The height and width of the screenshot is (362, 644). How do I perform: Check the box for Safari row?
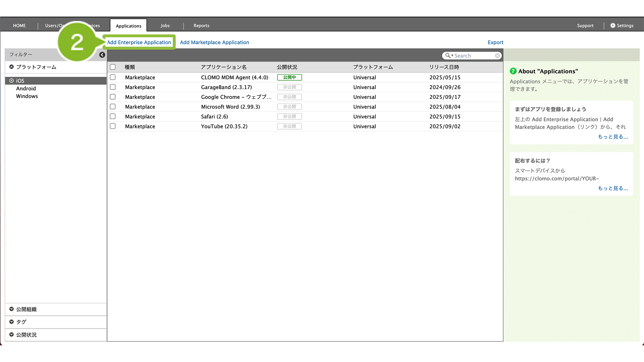click(113, 117)
